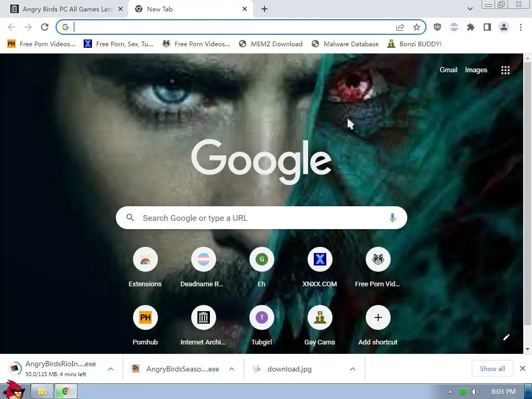Image resolution: width=532 pixels, height=399 pixels.
Task: Open the Eh shortcut tile
Action: (x=262, y=268)
